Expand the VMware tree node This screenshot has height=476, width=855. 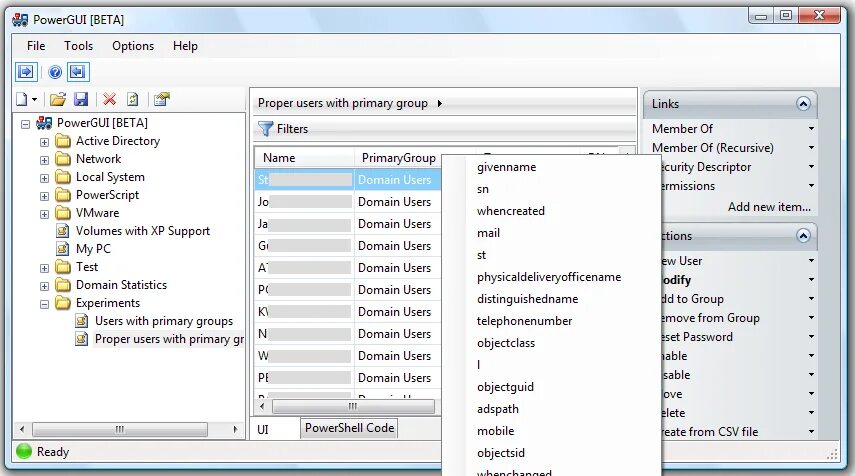[x=44, y=214]
